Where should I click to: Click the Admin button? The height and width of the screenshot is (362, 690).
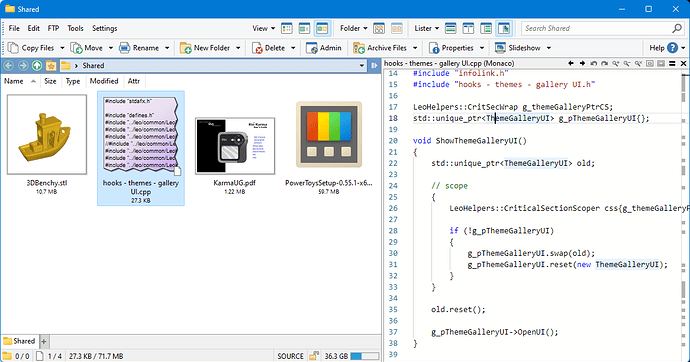[x=324, y=48]
